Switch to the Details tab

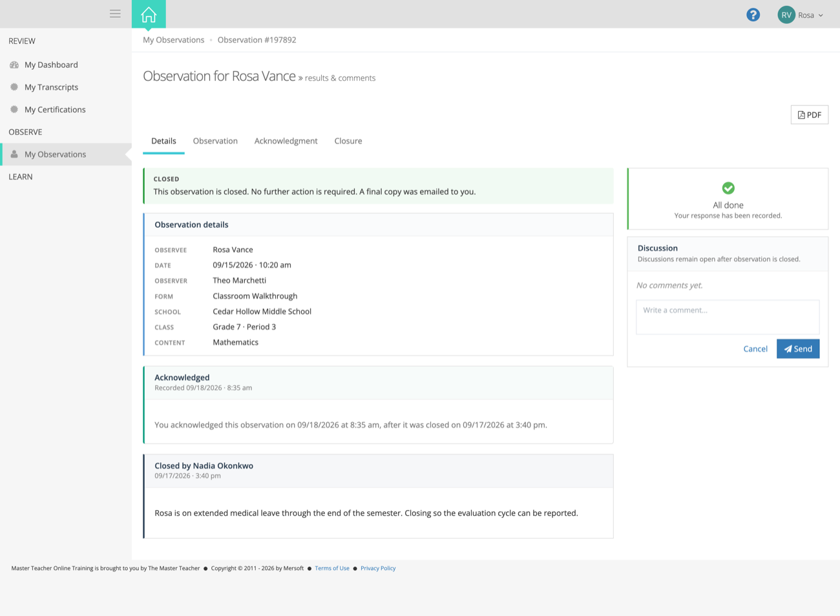[163, 141]
